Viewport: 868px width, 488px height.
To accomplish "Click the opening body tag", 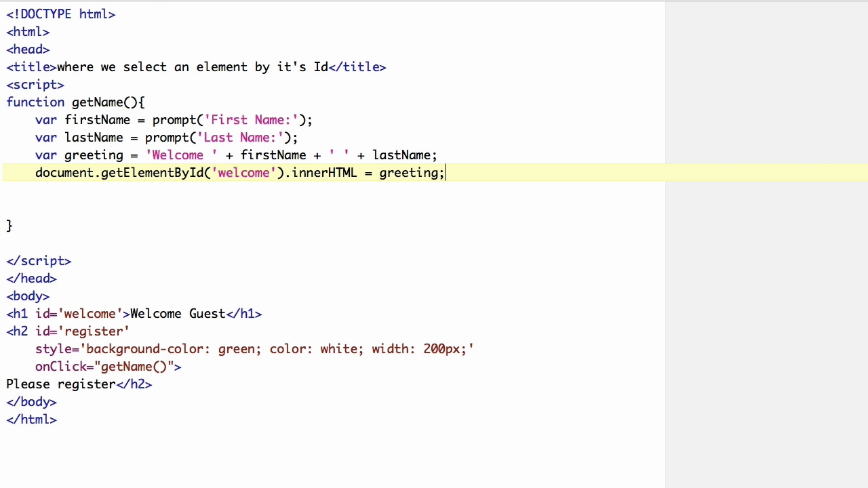I will 28,296.
